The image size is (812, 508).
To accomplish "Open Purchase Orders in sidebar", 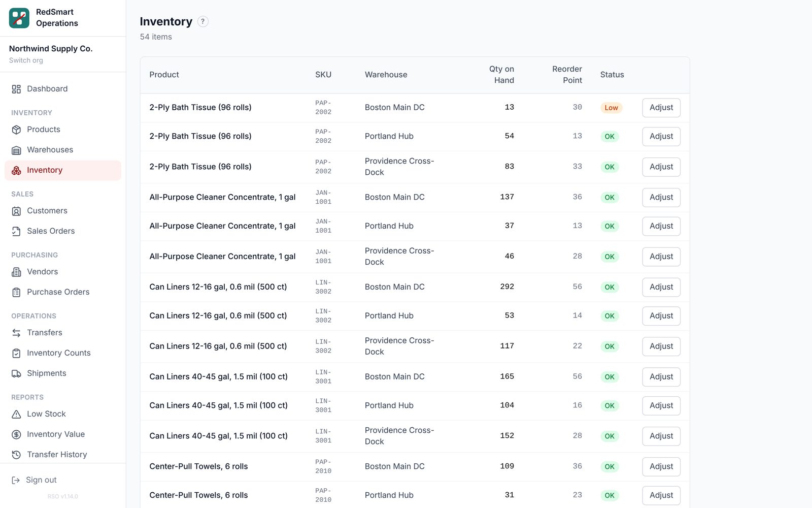I will (63, 292).
